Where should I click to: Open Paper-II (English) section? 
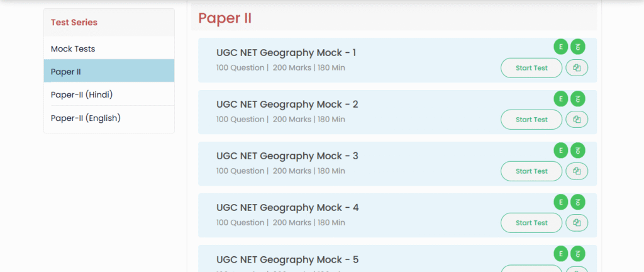pos(109,118)
